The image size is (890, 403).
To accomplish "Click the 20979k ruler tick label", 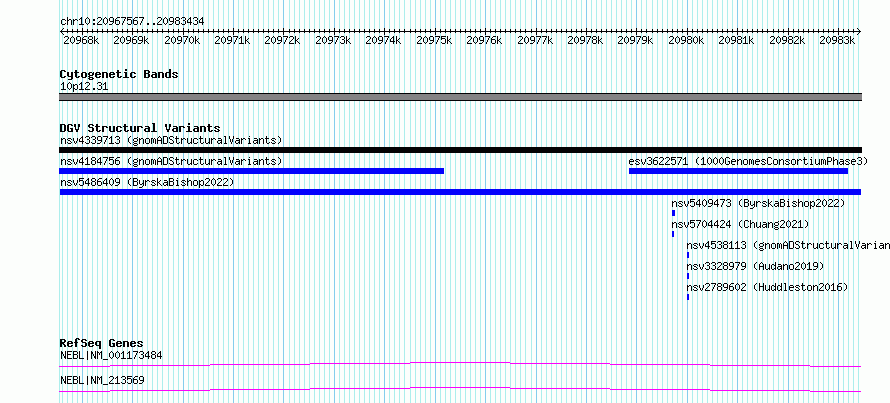I will pyautogui.click(x=636, y=40).
